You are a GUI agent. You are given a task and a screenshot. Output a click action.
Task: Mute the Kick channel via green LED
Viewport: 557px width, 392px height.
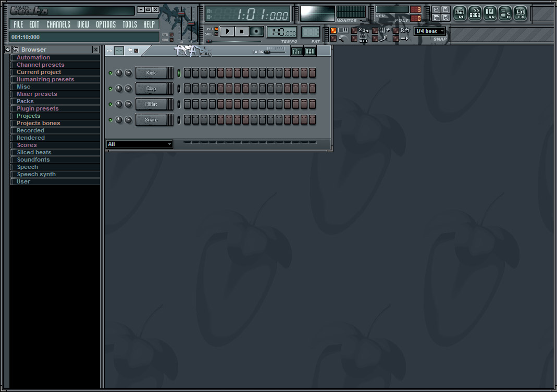click(x=110, y=73)
